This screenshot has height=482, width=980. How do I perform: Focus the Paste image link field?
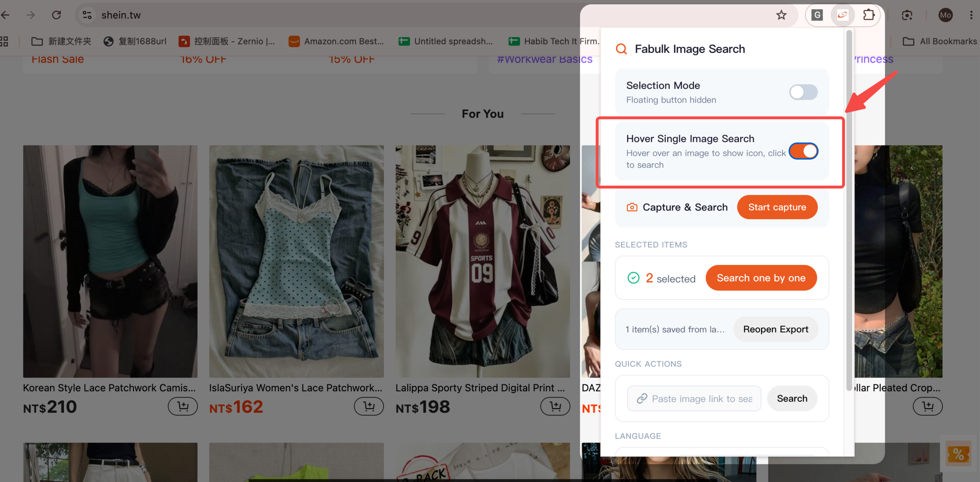point(694,399)
